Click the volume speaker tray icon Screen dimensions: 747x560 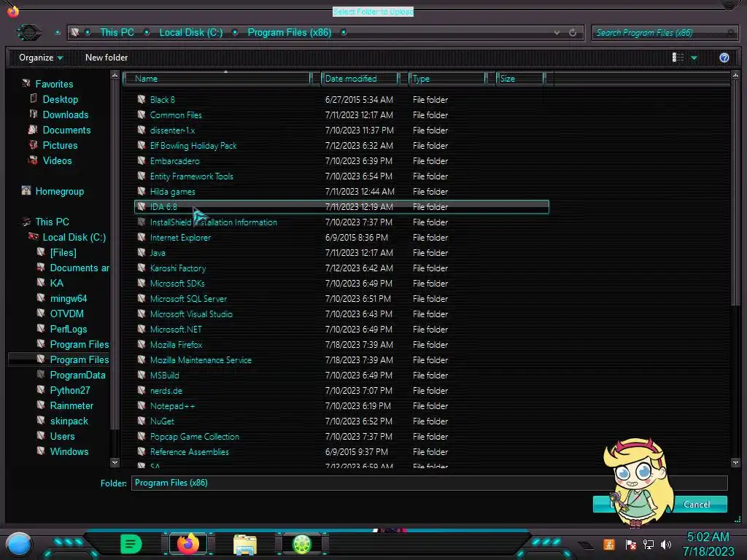[x=666, y=544]
